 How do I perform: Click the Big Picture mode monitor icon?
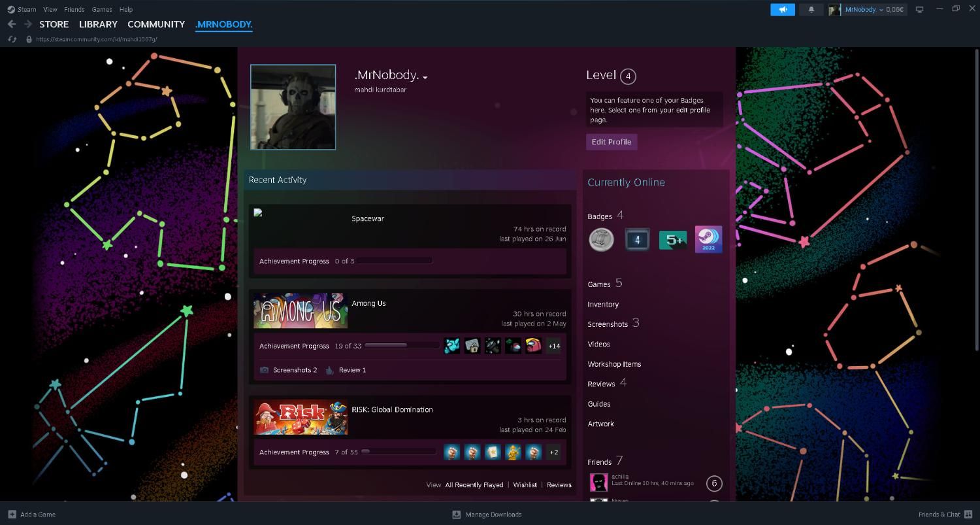pos(919,9)
